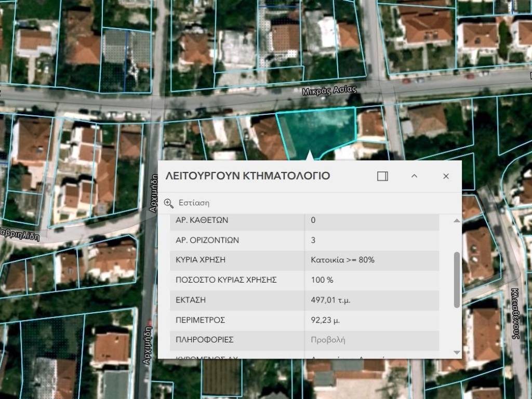532x399 pixels.
Task: Click the popup pointer arrow above title
Action: coord(310,155)
